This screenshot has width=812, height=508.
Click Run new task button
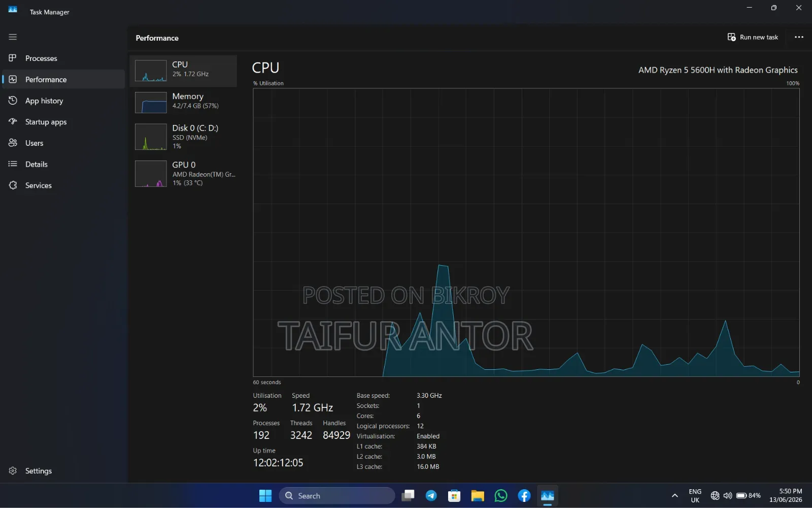point(753,37)
